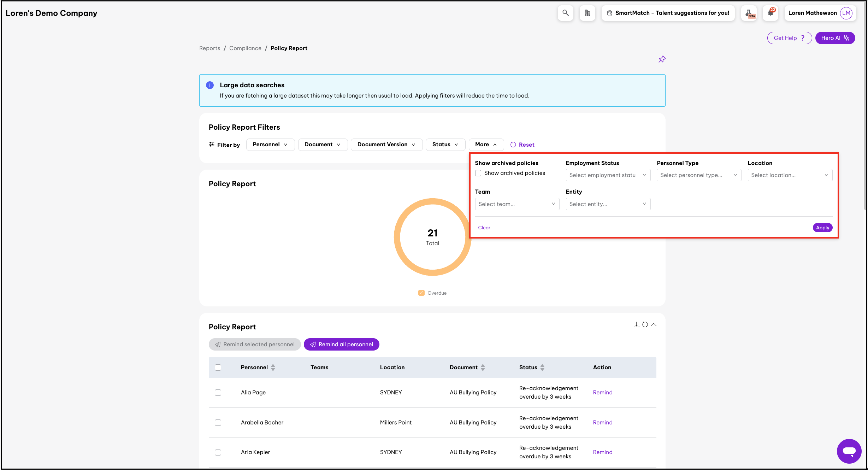Open the beta lab flask icon

(x=749, y=13)
